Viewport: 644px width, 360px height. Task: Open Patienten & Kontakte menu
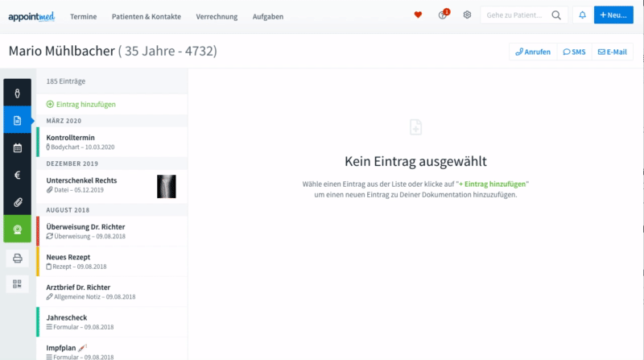(147, 16)
